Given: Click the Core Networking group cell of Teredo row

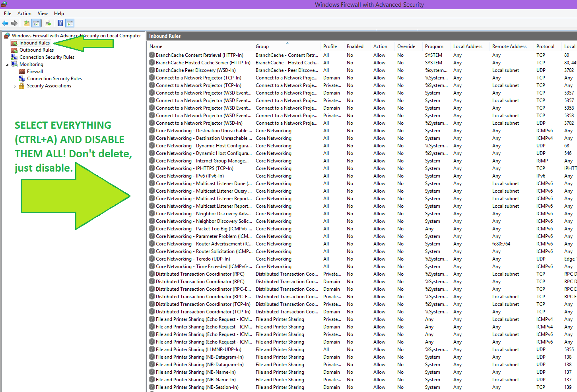Looking at the screenshot, I should 274,259.
